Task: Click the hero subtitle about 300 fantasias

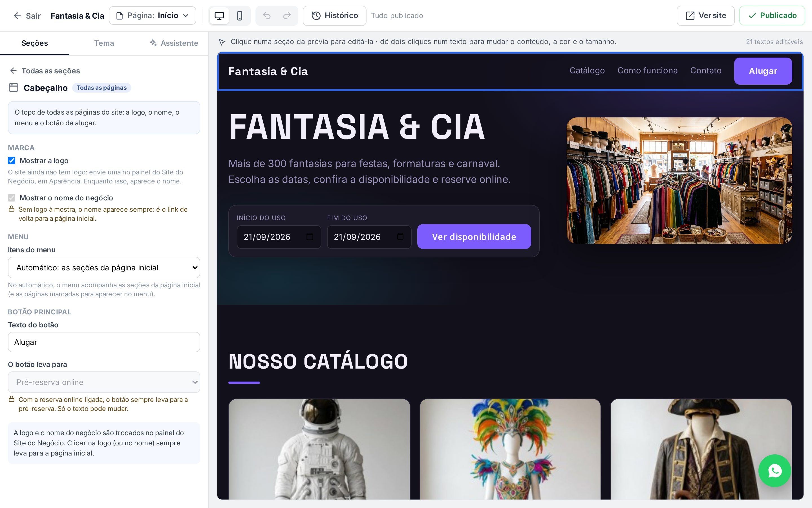Action: pyautogui.click(x=369, y=171)
